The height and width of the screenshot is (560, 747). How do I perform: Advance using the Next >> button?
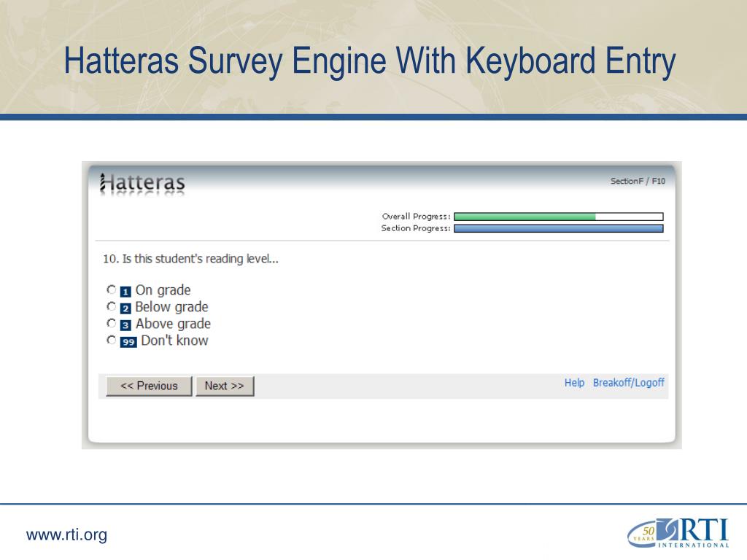(x=225, y=386)
